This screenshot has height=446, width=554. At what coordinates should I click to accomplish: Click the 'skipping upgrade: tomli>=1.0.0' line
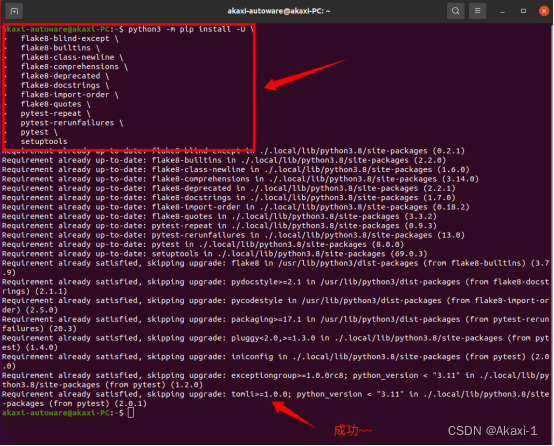[276, 399]
